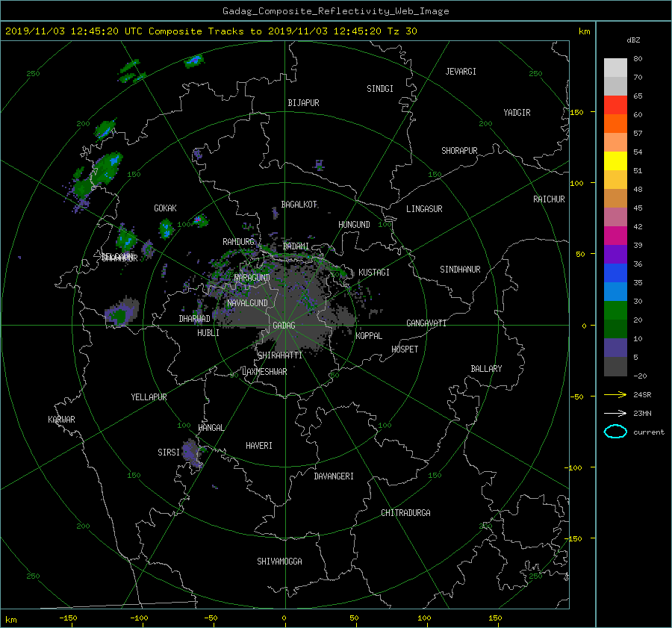
Task: Click the Gadag_Composite_Reflectivity_Web_Image title
Action: (x=335, y=11)
